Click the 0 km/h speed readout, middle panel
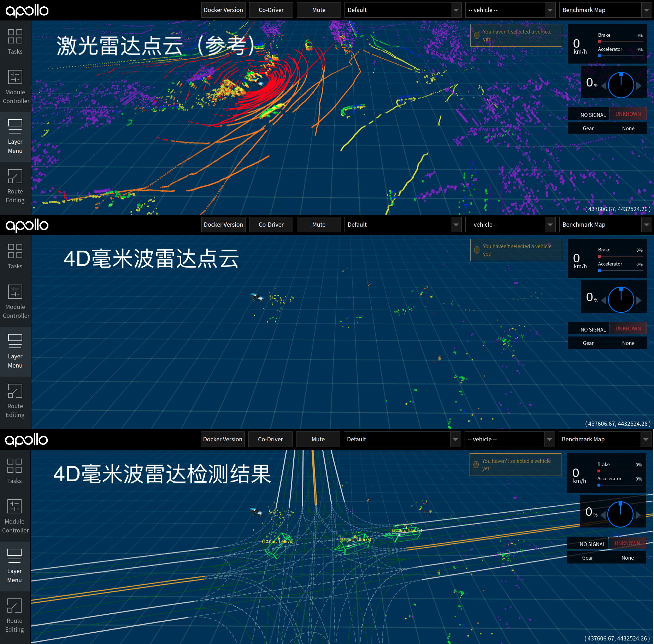The height and width of the screenshot is (644, 654). [x=580, y=261]
